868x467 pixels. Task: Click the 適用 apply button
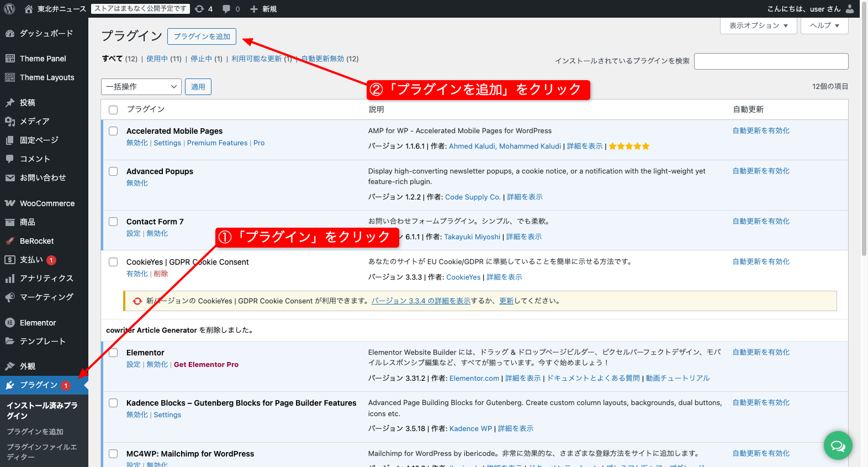[x=198, y=87]
